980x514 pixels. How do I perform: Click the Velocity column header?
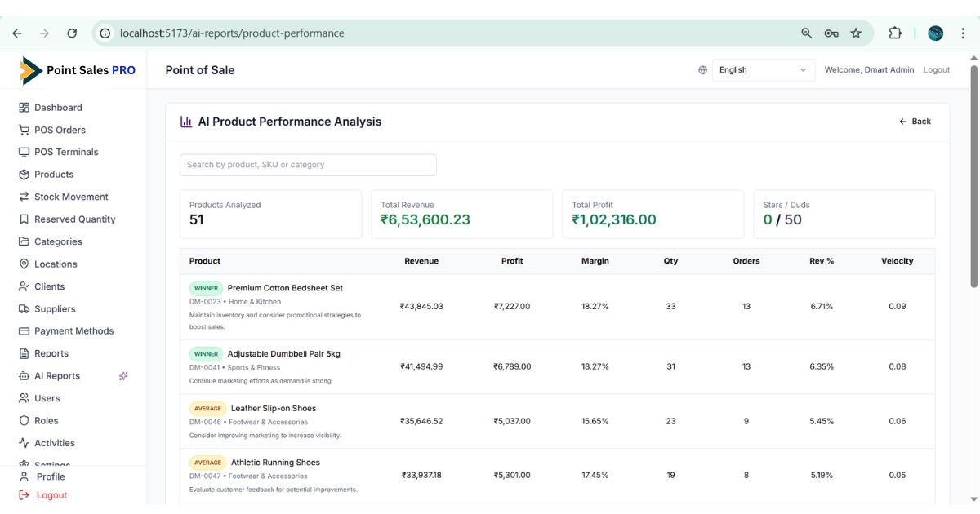pyautogui.click(x=897, y=261)
